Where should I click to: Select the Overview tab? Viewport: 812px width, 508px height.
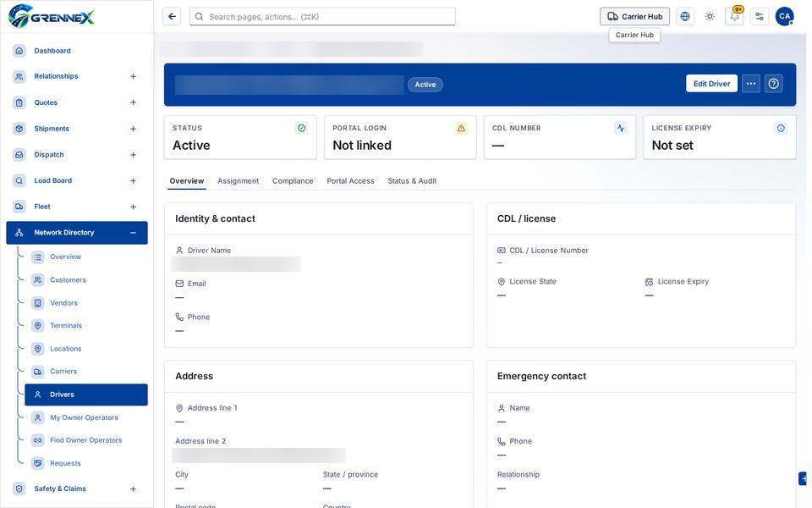point(187,181)
